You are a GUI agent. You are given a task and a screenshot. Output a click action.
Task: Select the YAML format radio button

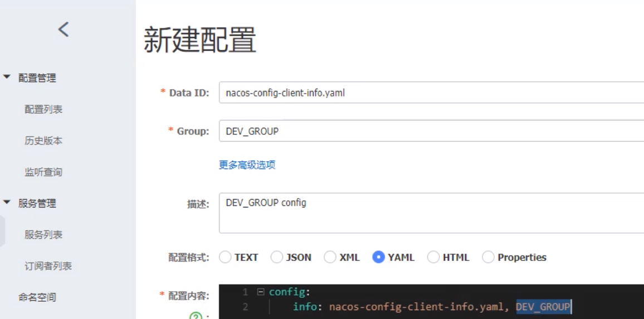tap(378, 257)
